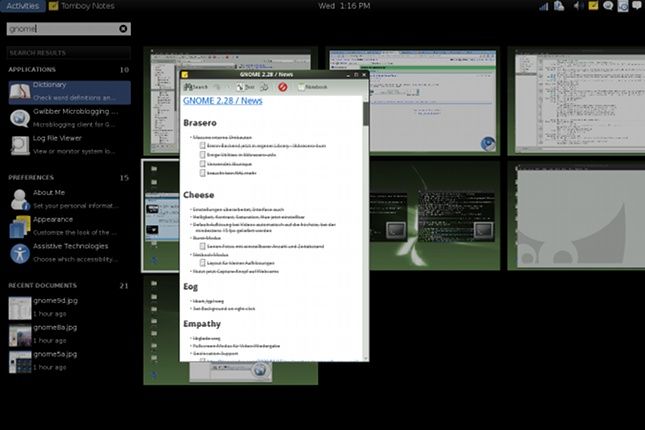The height and width of the screenshot is (430, 645).
Task: Select the top-right code editor window thumbnail
Action: tap(580, 104)
